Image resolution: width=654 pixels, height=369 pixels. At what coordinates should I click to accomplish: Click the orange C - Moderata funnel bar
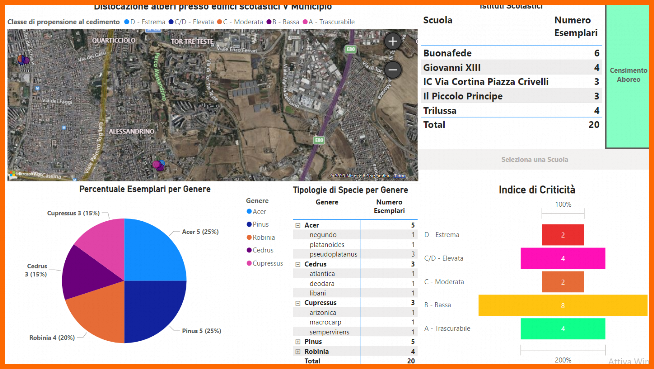point(563,282)
